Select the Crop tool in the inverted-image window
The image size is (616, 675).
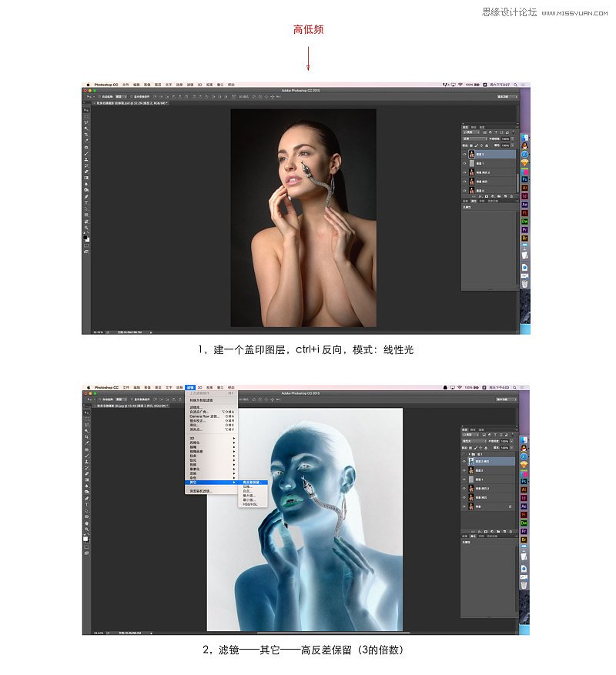coord(85,436)
